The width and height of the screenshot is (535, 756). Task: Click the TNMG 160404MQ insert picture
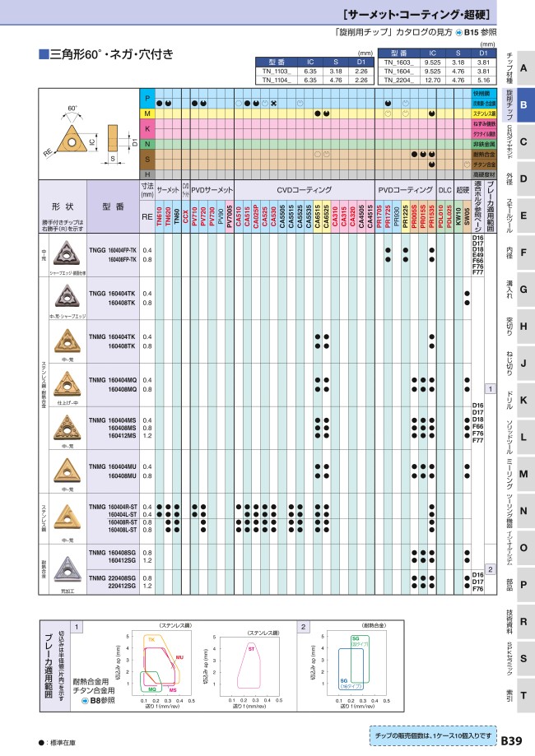pyautogui.click(x=64, y=383)
